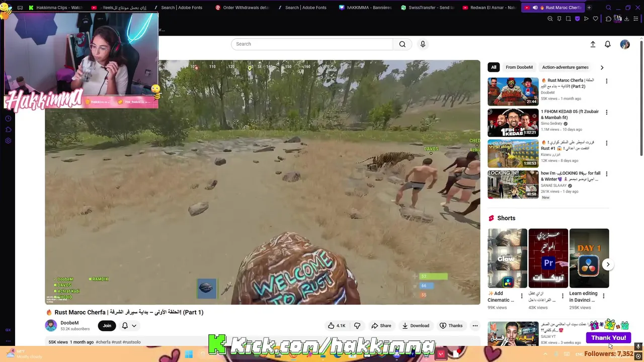Screen dimensions: 644x362
Task: Click the browser zoom-out magnifier toolbar icon
Action: point(550,19)
